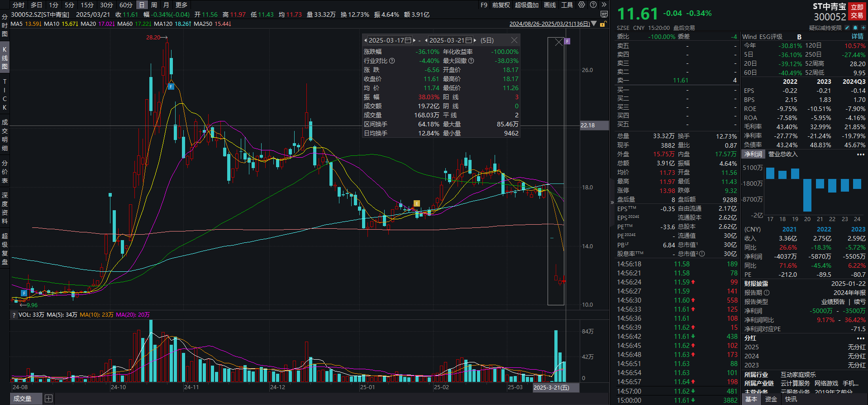The image size is (868, 405).
Task: Switch to the 周 weekly period tab
Action: click(x=154, y=5)
